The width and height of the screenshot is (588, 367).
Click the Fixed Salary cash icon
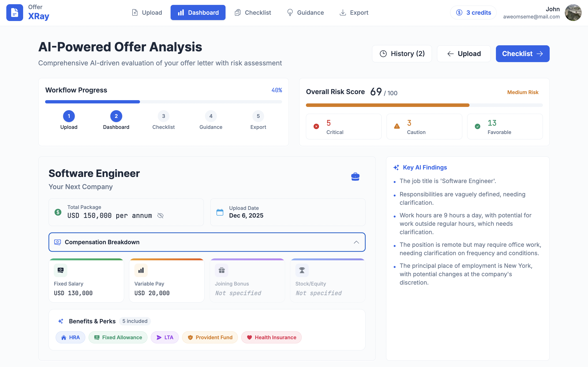click(61, 270)
